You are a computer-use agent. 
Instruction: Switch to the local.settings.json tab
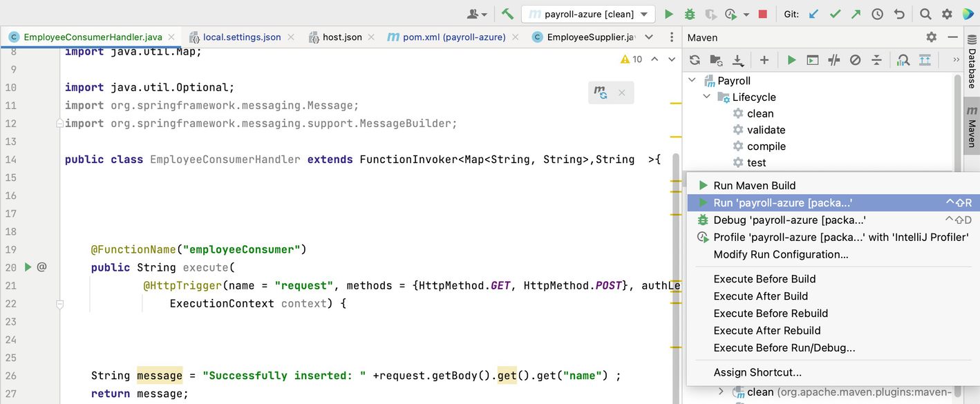[241, 37]
